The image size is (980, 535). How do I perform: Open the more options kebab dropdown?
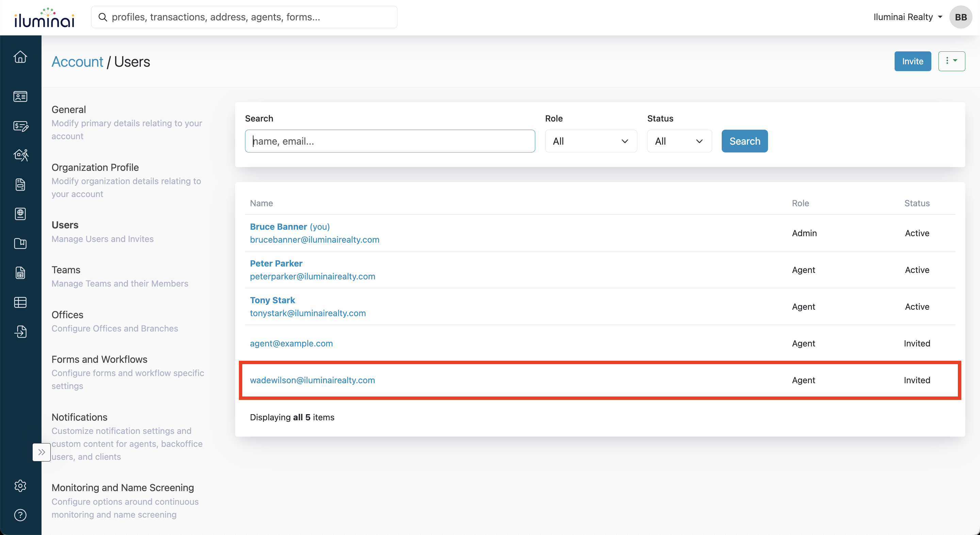(951, 61)
